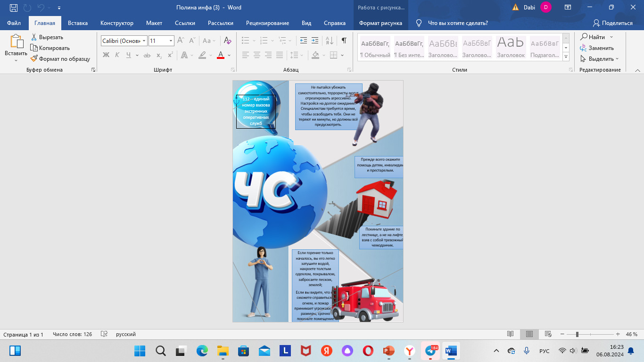This screenshot has height=362, width=644.
Task: Increase paragraph indent
Action: click(315, 41)
